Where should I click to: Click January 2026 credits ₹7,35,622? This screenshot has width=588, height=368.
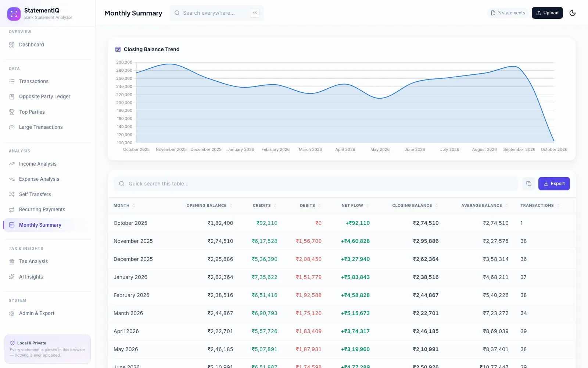(265, 277)
